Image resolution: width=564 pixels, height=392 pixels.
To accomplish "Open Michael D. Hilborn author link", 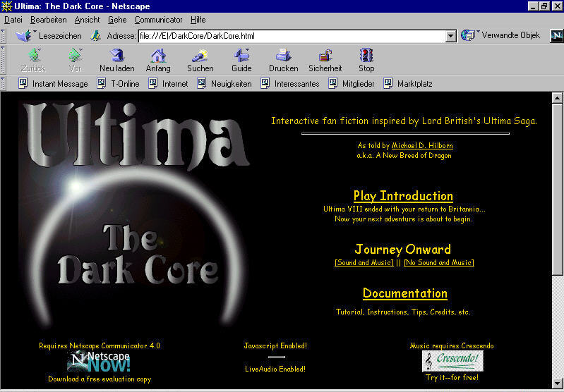I will 422,145.
